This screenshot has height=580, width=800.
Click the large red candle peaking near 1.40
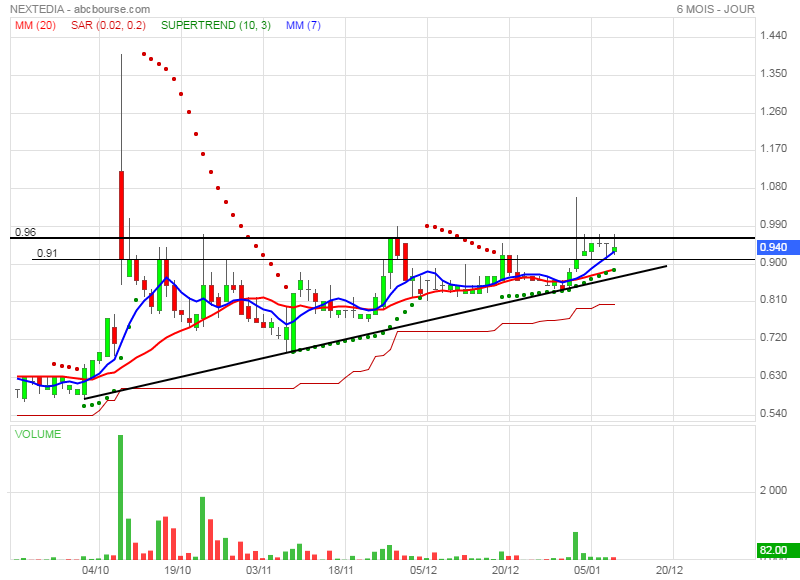point(121,215)
